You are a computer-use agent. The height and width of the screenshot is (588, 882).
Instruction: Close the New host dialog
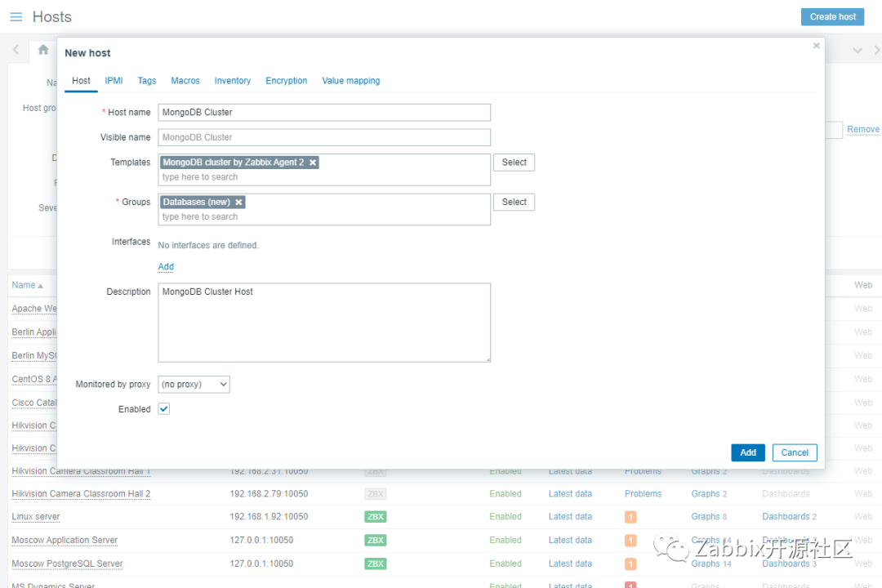coord(816,47)
